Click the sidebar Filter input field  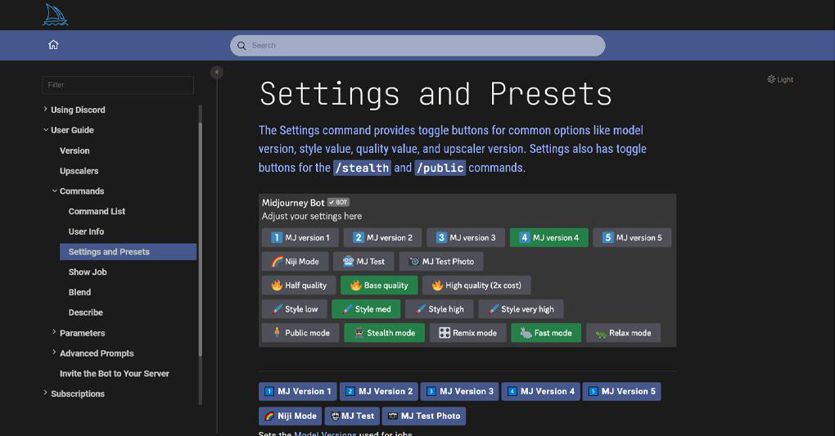point(118,85)
